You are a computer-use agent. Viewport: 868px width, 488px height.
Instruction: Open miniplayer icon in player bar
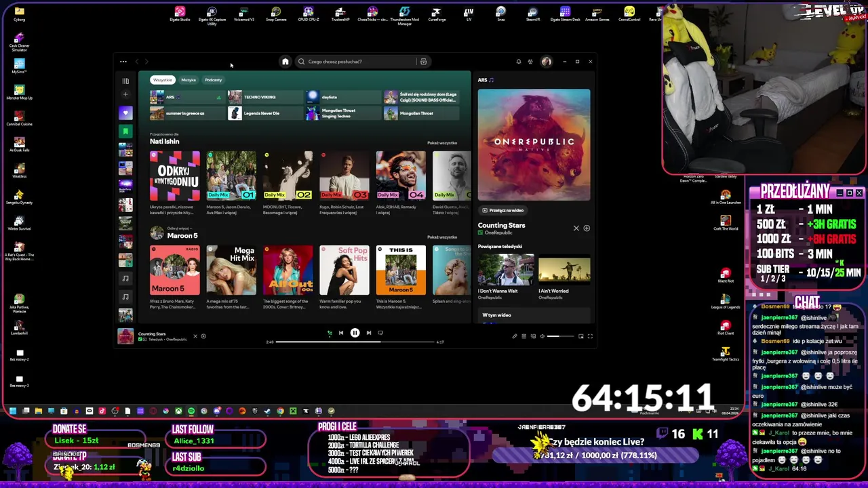click(580, 336)
